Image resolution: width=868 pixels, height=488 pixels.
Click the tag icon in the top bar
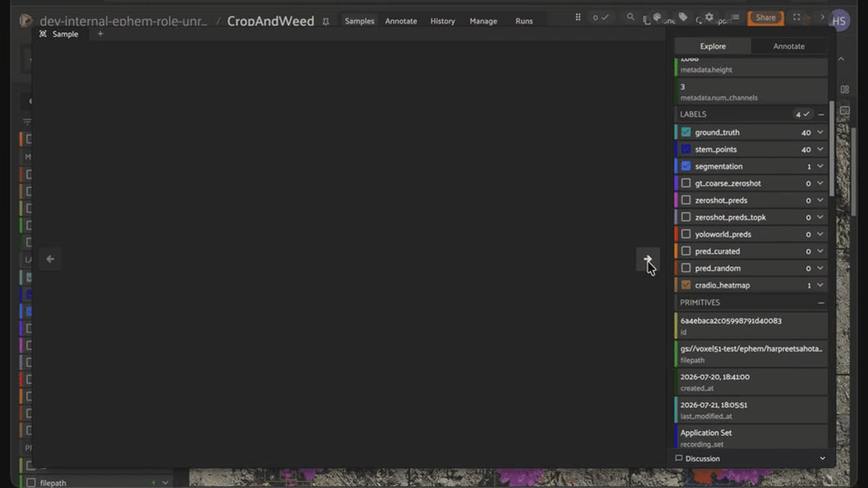click(x=683, y=17)
